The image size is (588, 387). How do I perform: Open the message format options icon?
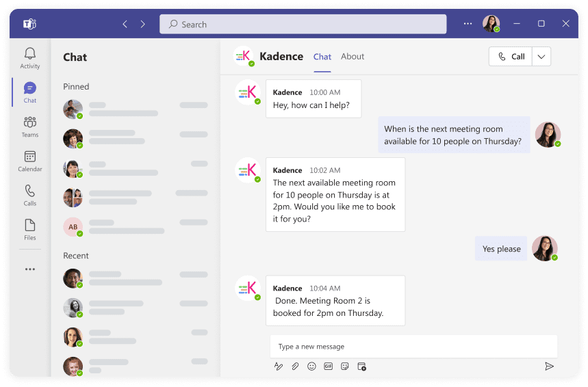(278, 366)
